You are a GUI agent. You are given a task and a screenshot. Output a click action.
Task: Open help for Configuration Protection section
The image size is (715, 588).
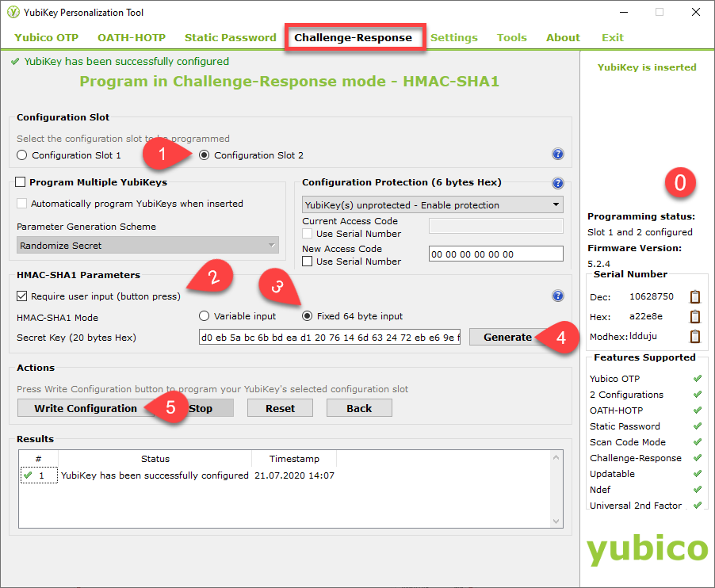tap(557, 183)
